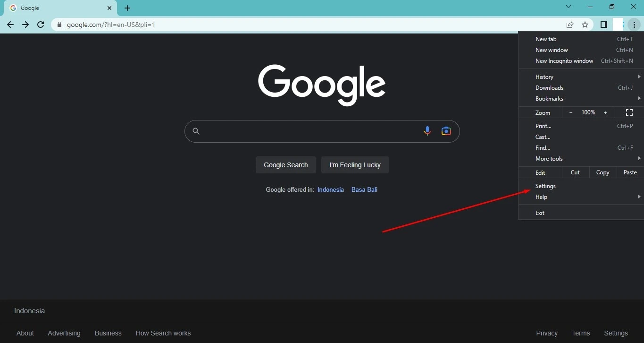Click Copy in the Edit row
Viewport: 644px width, 343px height.
[x=602, y=172]
